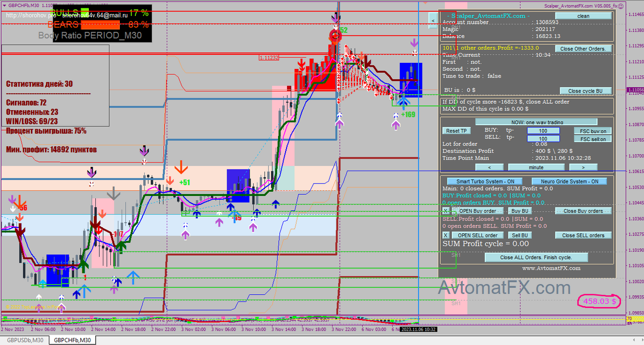
Task: Click the X box beside OPEN SELL order
Action: coord(446,235)
